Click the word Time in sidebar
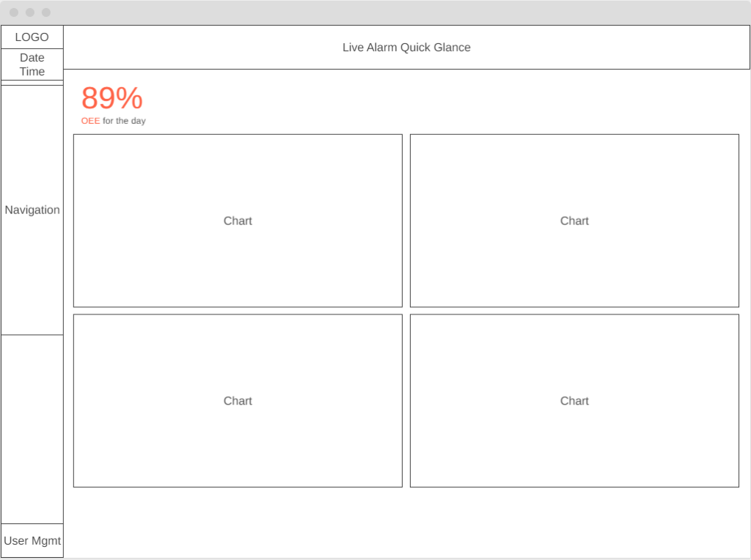This screenshot has height=560, width=751. tap(32, 72)
